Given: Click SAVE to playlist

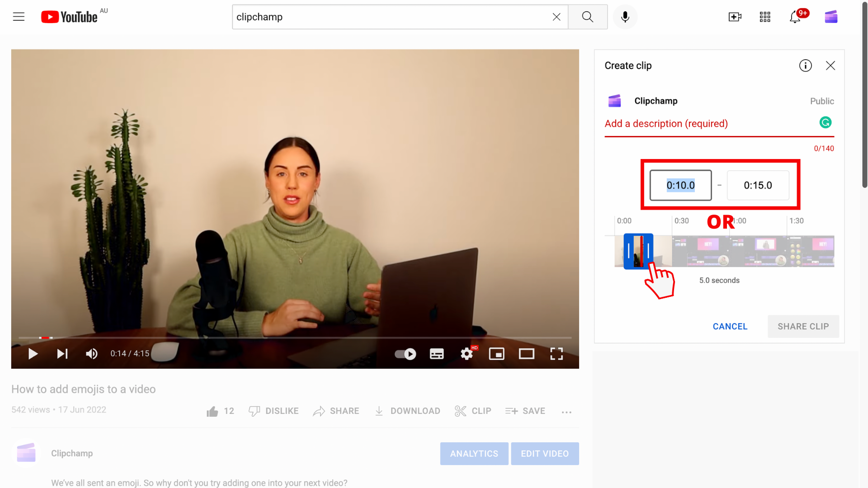Looking at the screenshot, I should [x=525, y=411].
